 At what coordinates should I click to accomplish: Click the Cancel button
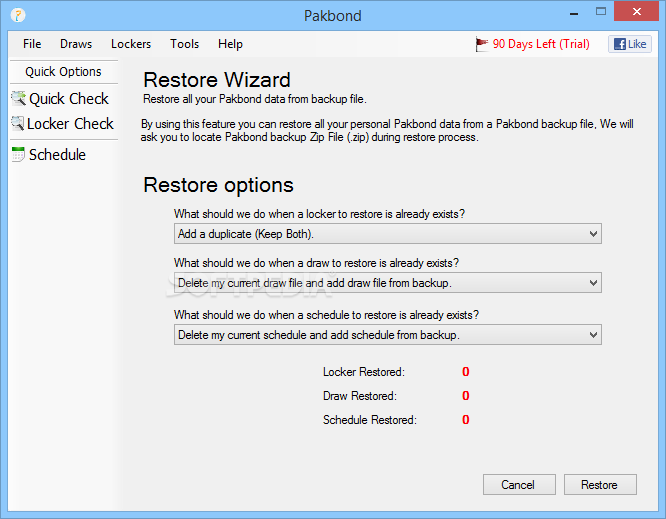tap(519, 485)
